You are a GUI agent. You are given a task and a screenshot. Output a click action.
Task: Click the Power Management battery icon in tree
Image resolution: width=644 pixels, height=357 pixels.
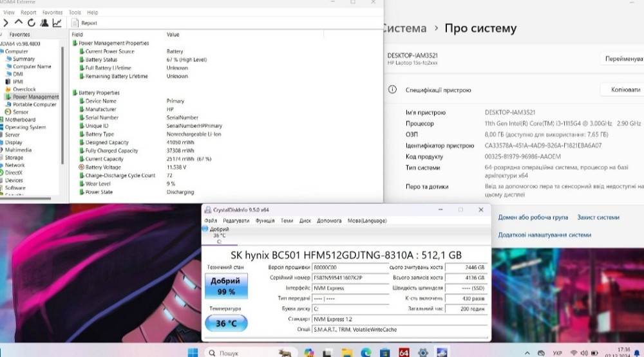(x=8, y=97)
